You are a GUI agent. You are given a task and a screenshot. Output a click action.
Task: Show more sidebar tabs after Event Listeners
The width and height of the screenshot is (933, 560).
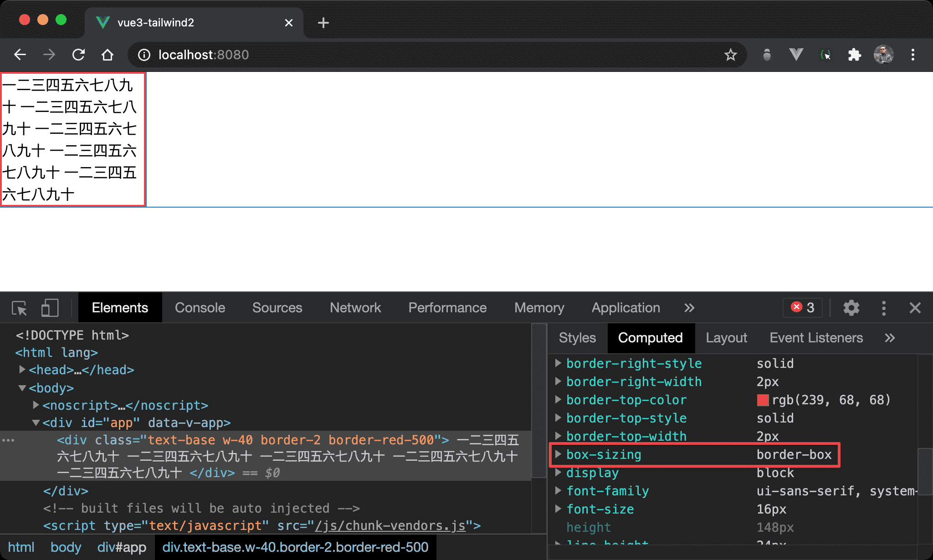pos(890,338)
